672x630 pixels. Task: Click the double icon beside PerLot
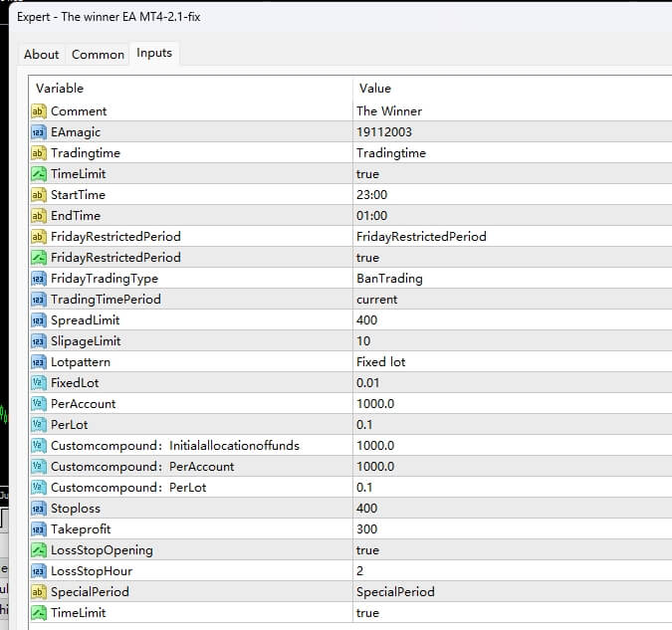pyautogui.click(x=39, y=425)
